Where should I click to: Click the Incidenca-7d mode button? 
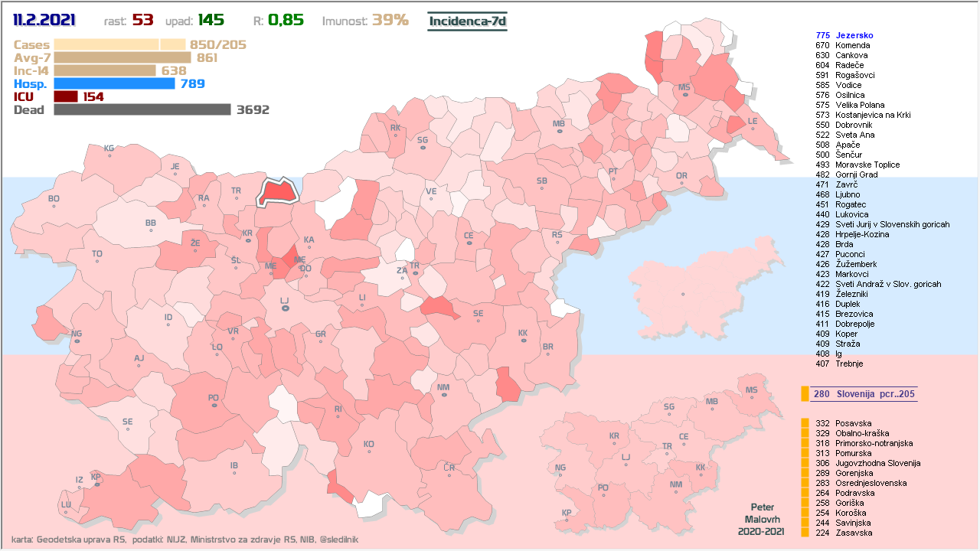[x=467, y=21]
